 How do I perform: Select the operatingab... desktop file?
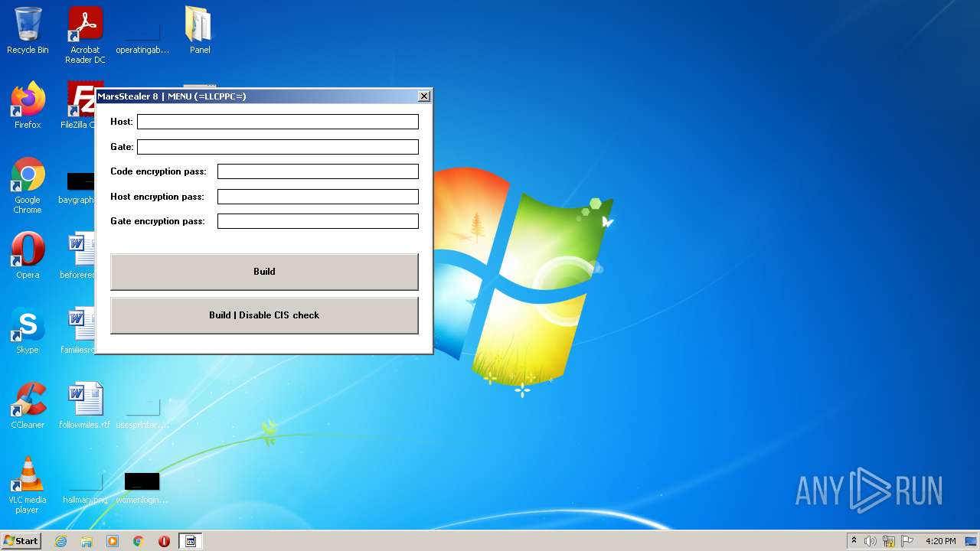[x=142, y=35]
